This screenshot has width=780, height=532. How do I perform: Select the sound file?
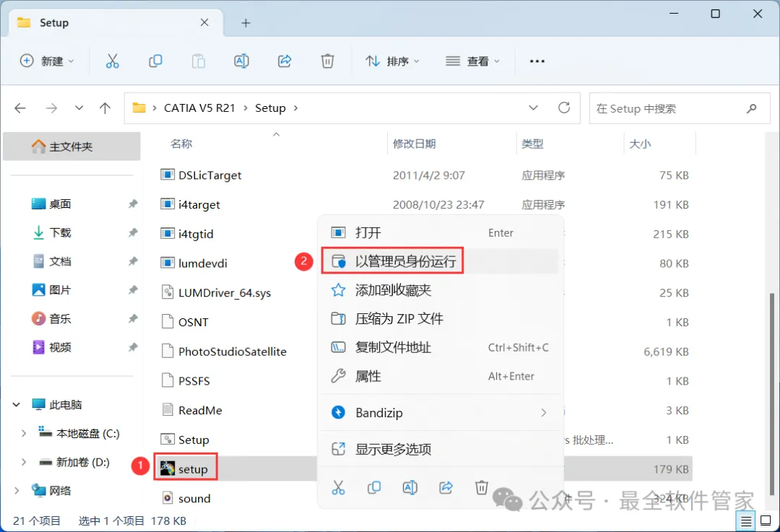(x=194, y=498)
